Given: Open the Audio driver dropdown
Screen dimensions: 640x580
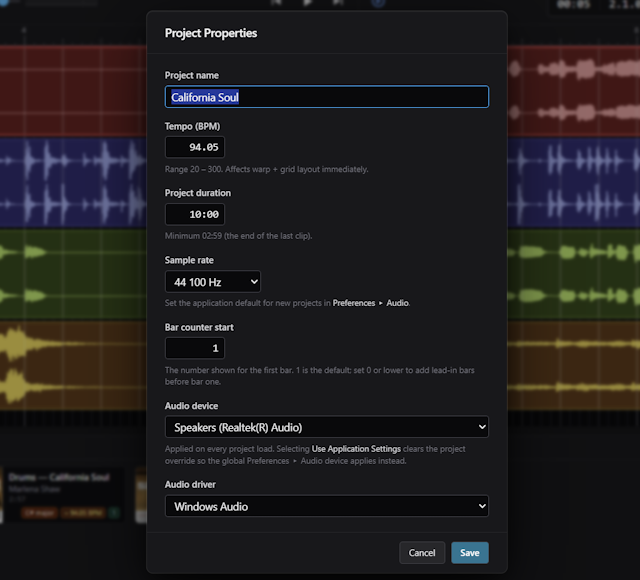Looking at the screenshot, I should point(327,506).
